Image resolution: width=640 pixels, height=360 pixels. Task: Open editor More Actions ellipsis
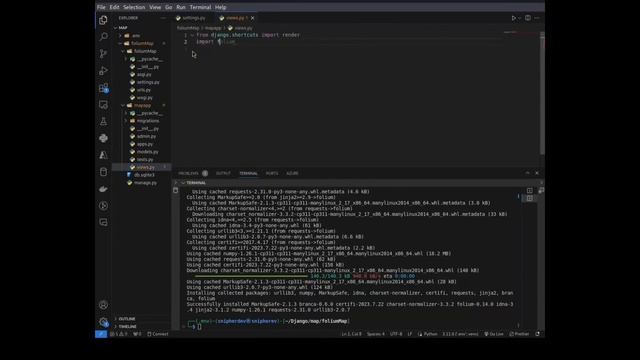(537, 18)
